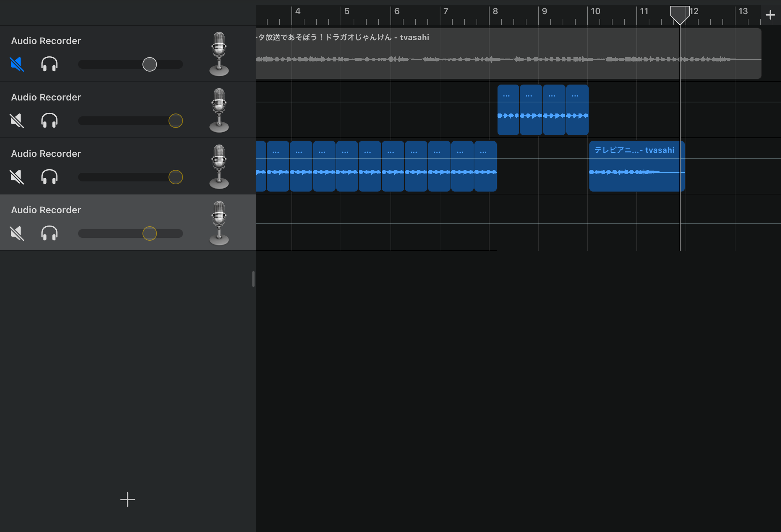Solo the third track with headphones icon
This screenshot has height=532, width=781.
click(x=50, y=177)
